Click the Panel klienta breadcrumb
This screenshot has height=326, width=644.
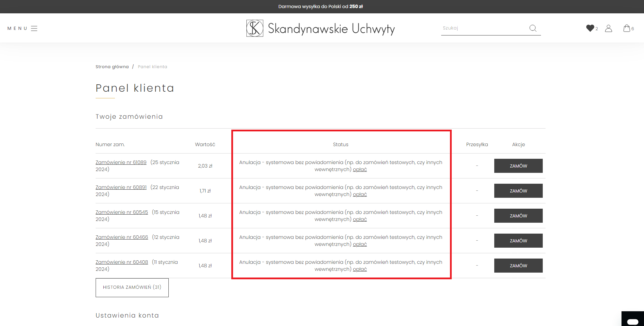153,67
